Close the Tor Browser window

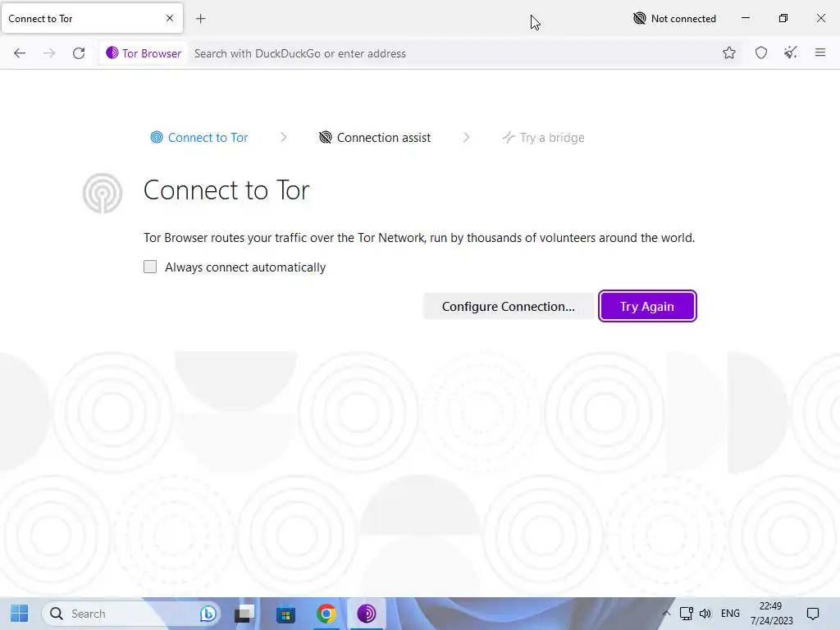(x=820, y=18)
